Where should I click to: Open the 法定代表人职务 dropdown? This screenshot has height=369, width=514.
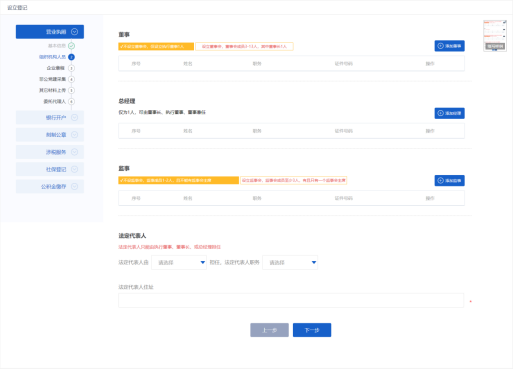click(x=290, y=262)
